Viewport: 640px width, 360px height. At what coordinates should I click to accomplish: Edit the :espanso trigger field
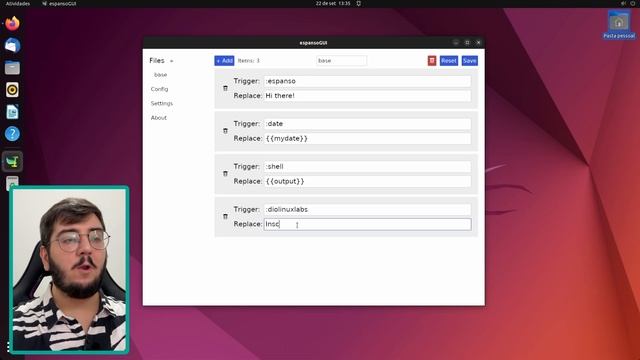[x=367, y=81]
